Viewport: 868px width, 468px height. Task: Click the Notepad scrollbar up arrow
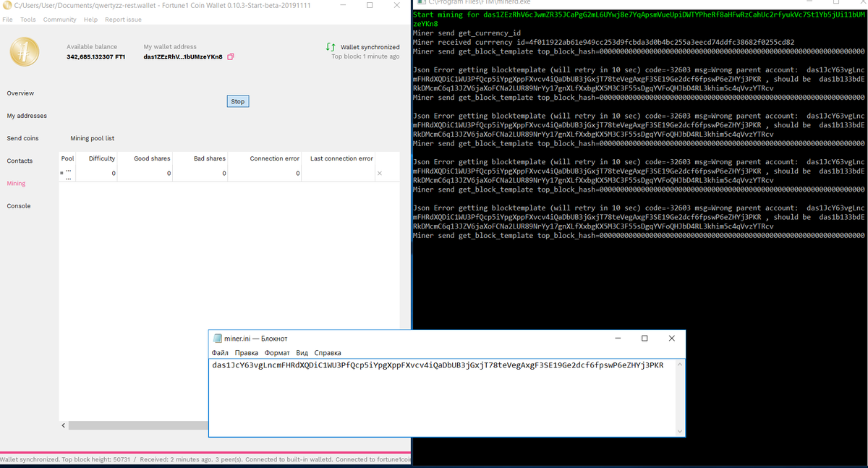click(x=679, y=365)
